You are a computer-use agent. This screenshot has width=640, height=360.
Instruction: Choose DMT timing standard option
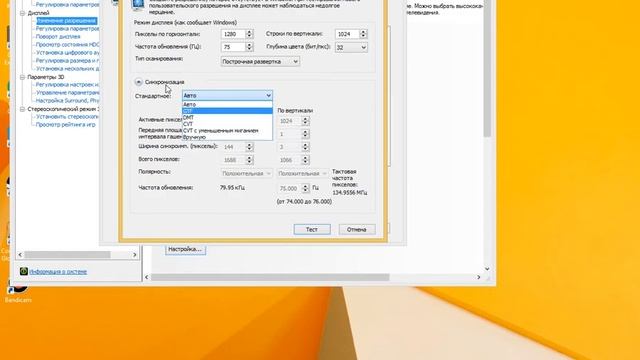pos(227,118)
